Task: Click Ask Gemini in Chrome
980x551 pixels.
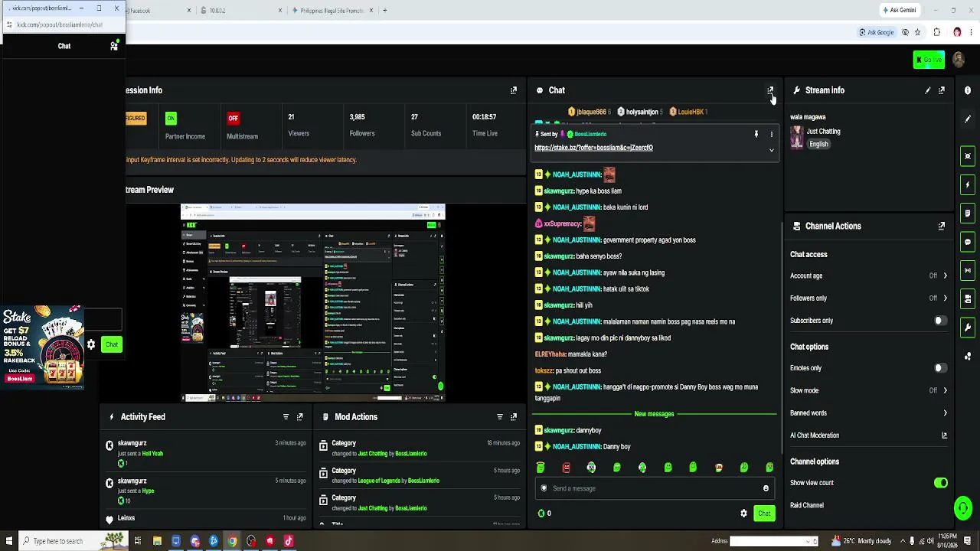Action: point(899,11)
